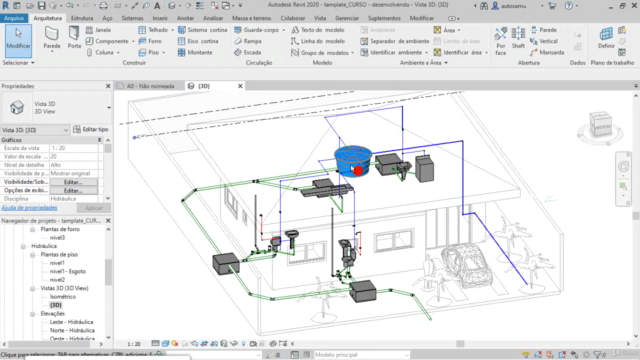Activate Texto do modelo tool
This screenshot has height=360, width=640.
pos(318,30)
